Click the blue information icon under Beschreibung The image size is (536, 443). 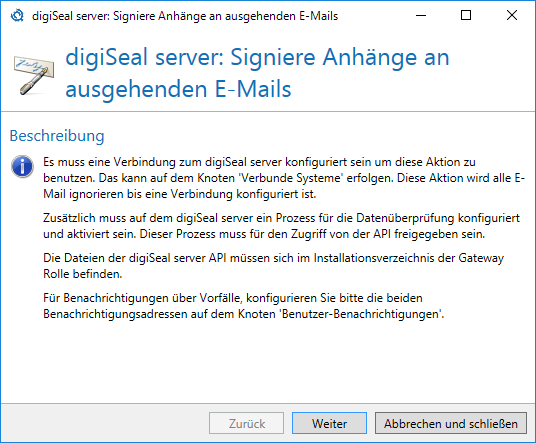pyautogui.click(x=22, y=166)
